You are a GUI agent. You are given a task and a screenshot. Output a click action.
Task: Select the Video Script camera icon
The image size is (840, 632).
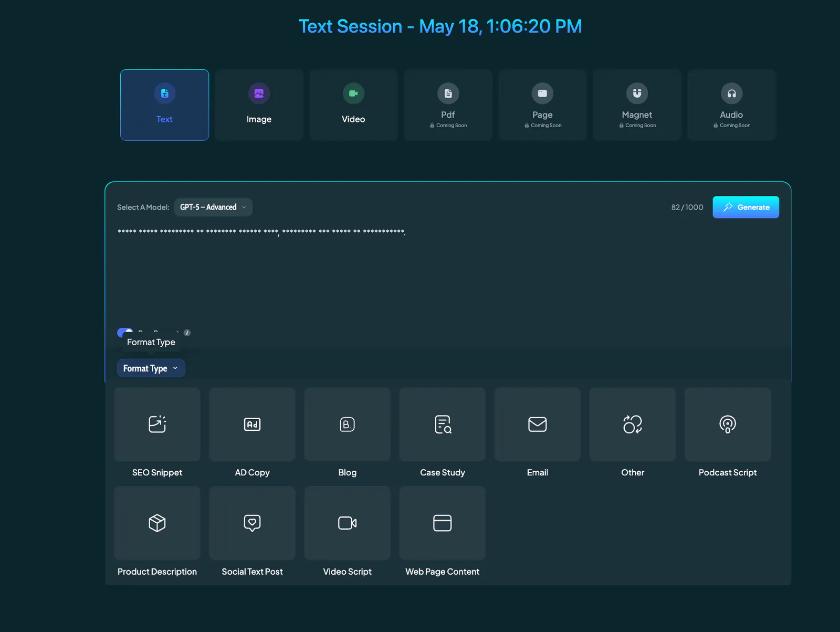click(347, 523)
